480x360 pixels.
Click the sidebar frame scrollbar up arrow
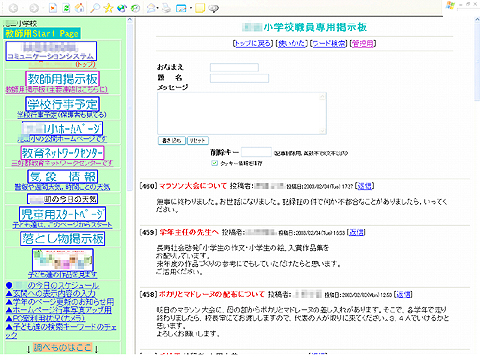(x=130, y=20)
